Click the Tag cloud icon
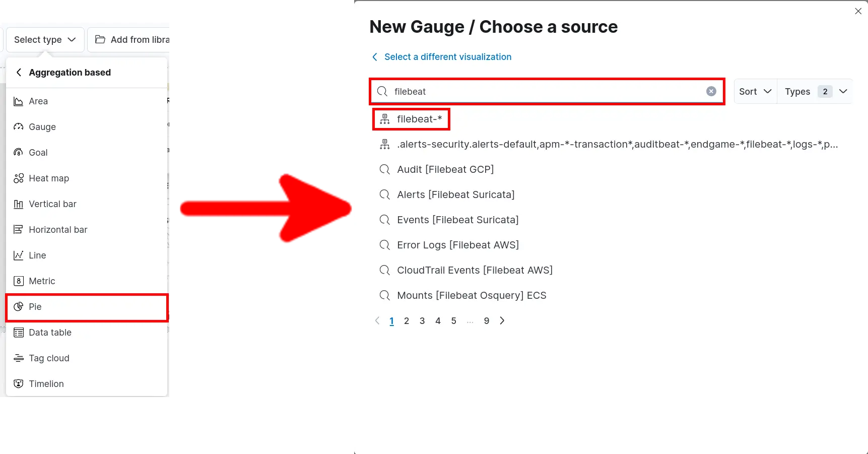 (19, 358)
